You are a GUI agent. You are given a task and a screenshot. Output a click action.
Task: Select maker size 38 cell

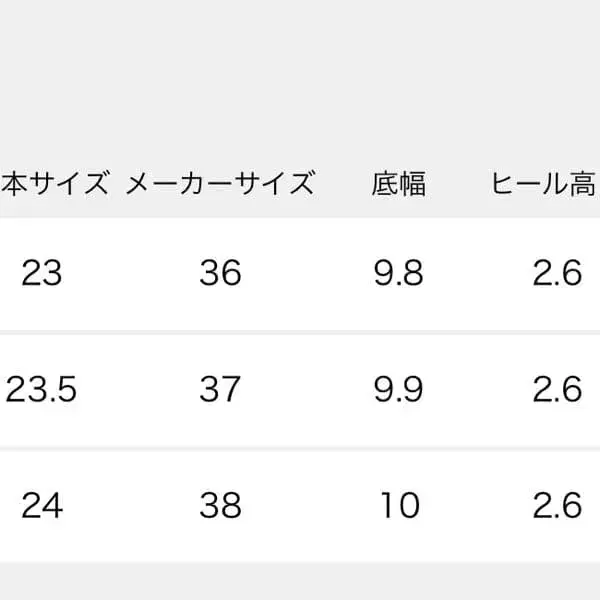point(220,505)
